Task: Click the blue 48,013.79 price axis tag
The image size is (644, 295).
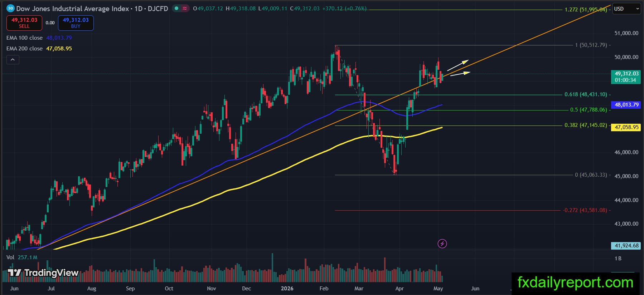Action: 626,105
